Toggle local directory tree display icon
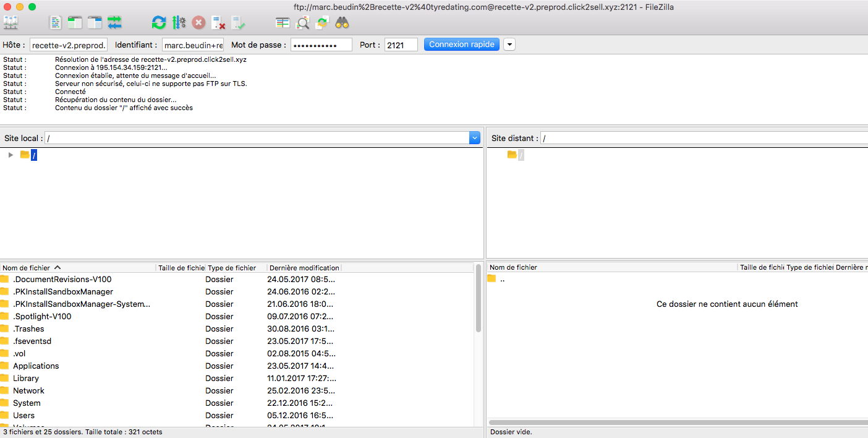 click(75, 23)
